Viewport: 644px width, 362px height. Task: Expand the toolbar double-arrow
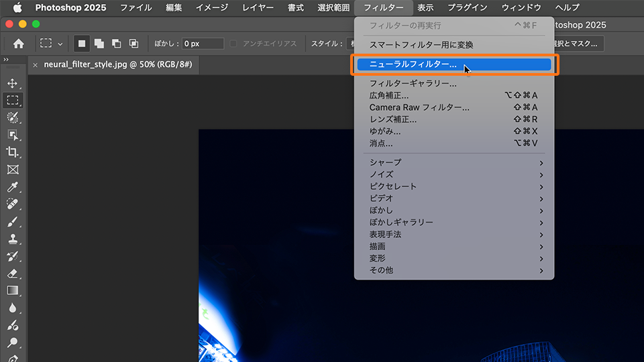tap(6, 60)
